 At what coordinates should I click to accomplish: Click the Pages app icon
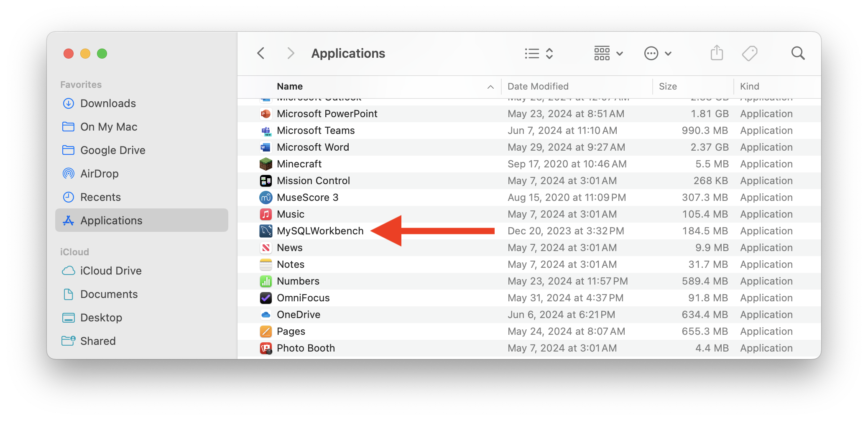click(x=266, y=331)
